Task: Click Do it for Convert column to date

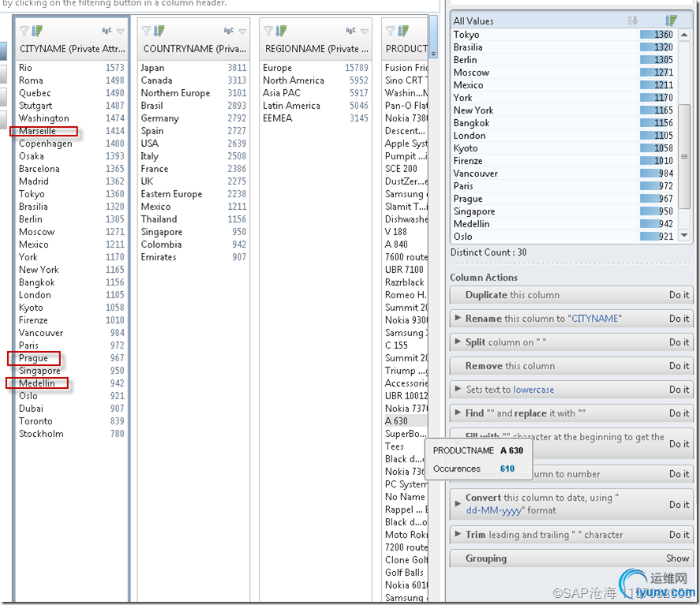Action: coord(679,505)
